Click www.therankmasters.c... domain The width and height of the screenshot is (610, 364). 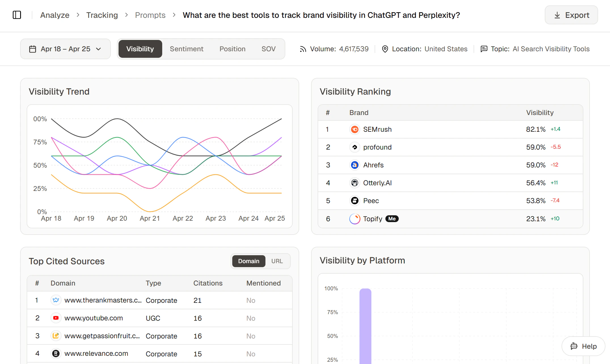(x=103, y=300)
